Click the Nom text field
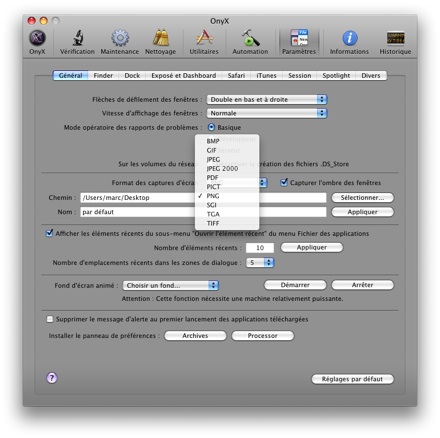This screenshot has width=440, height=438. coord(203,212)
